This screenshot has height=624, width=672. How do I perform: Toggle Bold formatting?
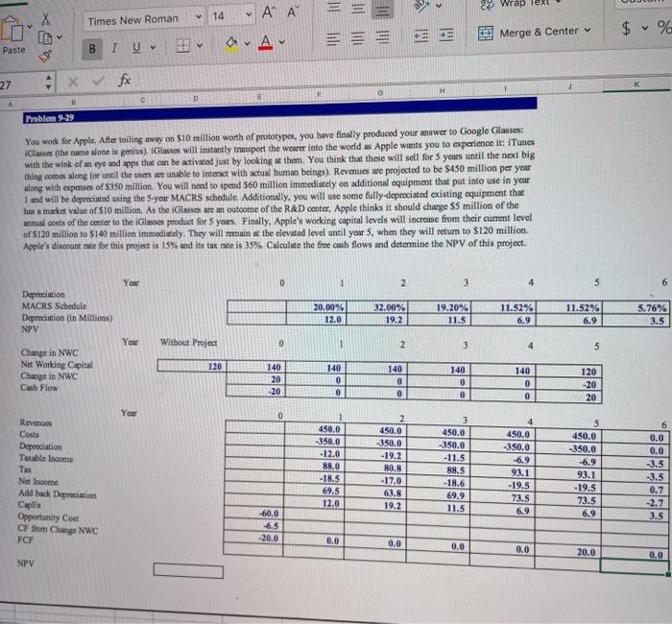click(x=92, y=49)
